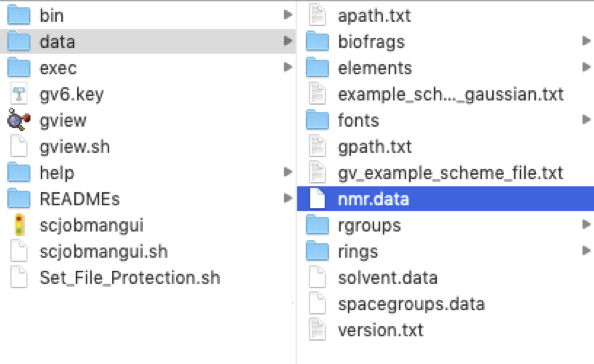Expand the rgroups folder arrow
Screen dimensions: 594x364
[x=586, y=224]
